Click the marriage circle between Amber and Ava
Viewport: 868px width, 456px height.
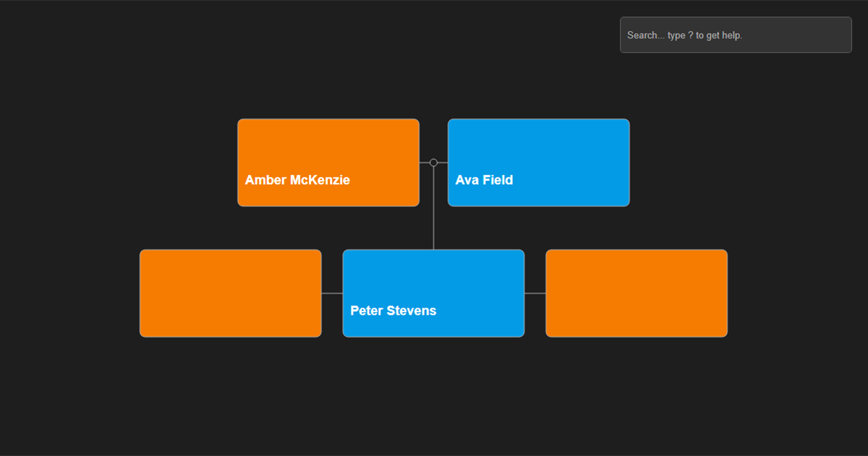[x=433, y=163]
